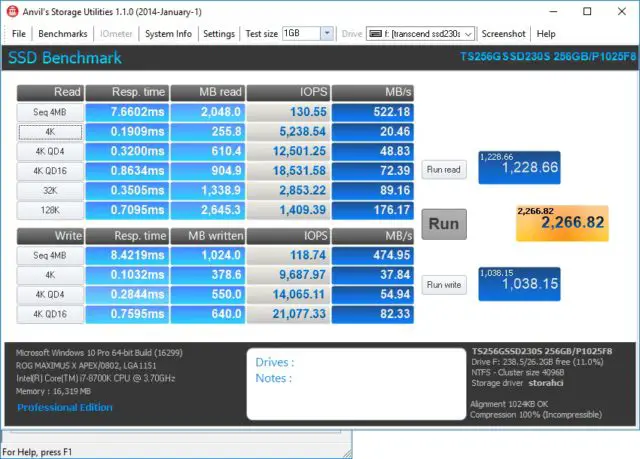640x459 pixels.
Task: Click the 1,024.0 MB written value
Action: tap(208, 255)
